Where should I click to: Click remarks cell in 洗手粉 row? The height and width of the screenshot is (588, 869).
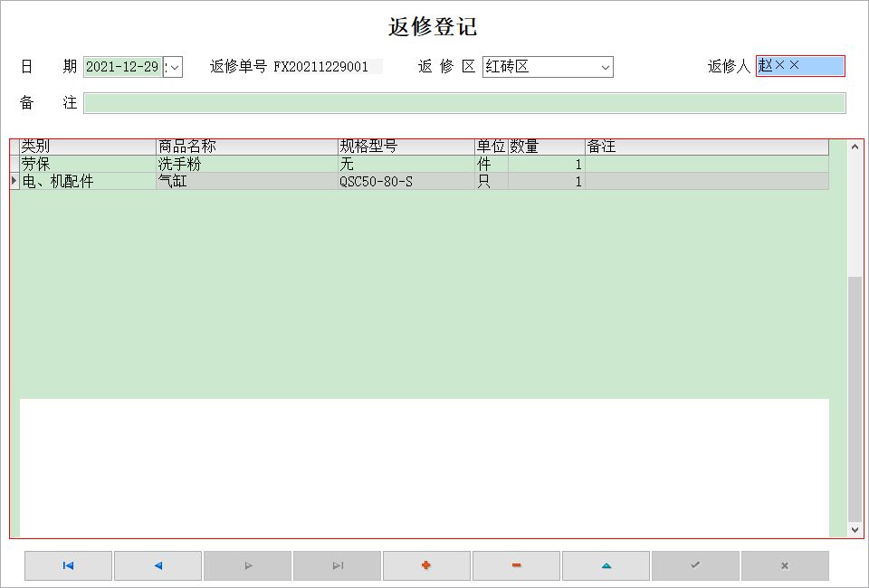[x=707, y=164]
